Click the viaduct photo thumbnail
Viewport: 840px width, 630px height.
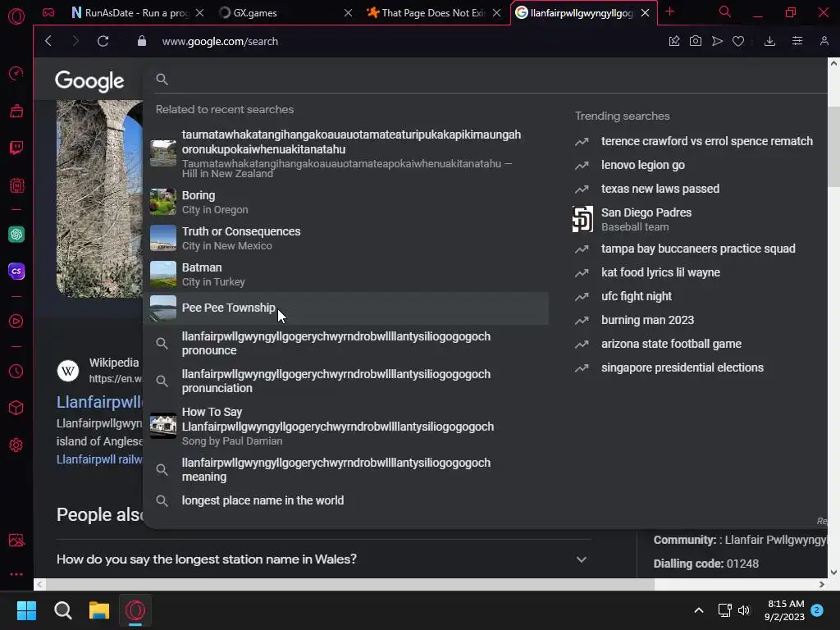pyautogui.click(x=99, y=199)
